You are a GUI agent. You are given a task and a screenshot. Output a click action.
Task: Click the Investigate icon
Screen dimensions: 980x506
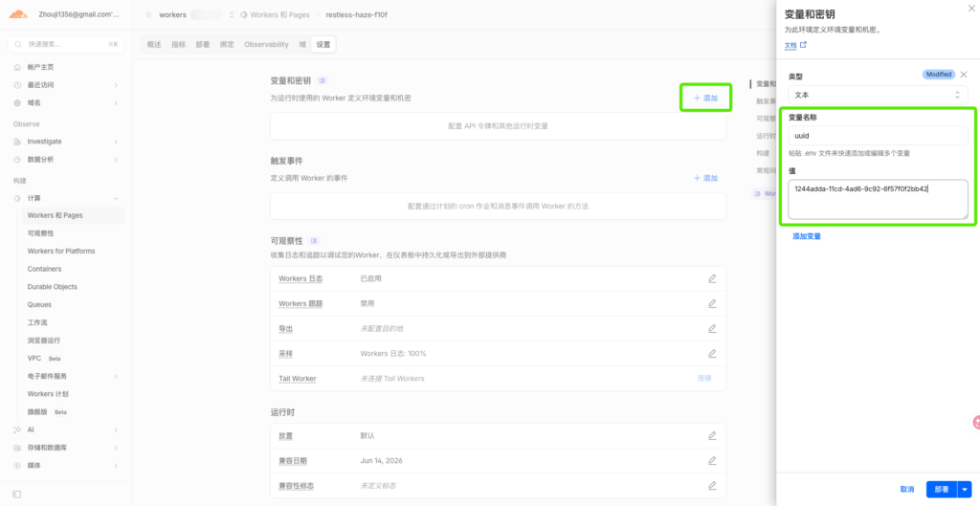tap(17, 142)
